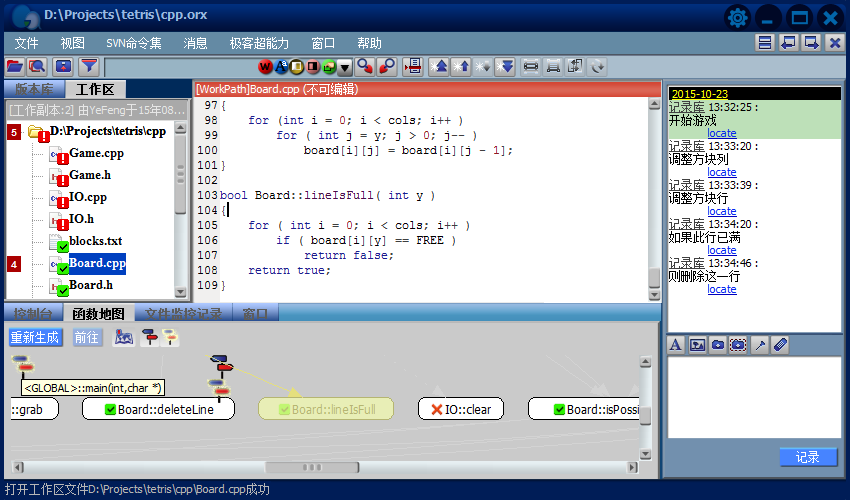Collapse the D:\Projects\tetris\cpp tree folder
Screen dimensions: 850x500
pyautogui.click(x=37, y=132)
